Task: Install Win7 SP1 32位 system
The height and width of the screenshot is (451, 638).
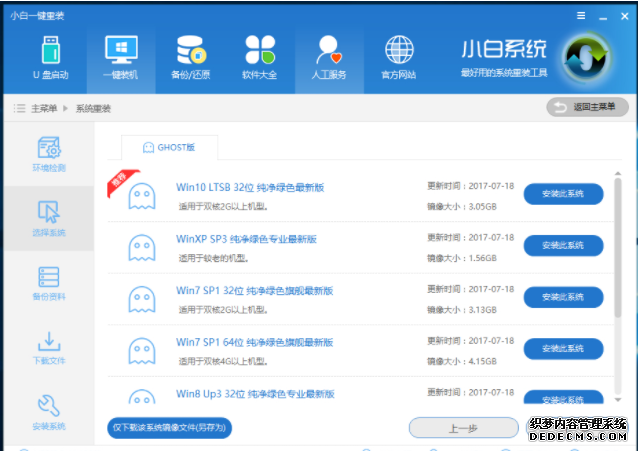Action: pos(563,297)
